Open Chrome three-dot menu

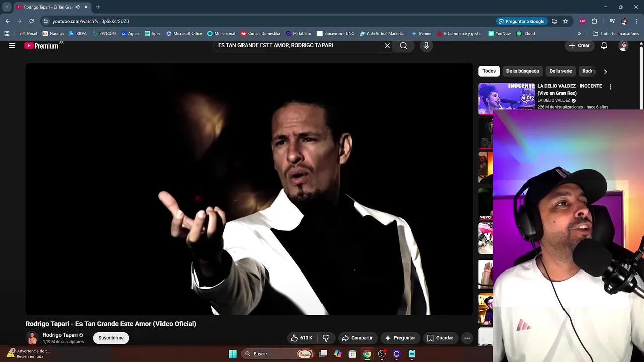(636, 21)
